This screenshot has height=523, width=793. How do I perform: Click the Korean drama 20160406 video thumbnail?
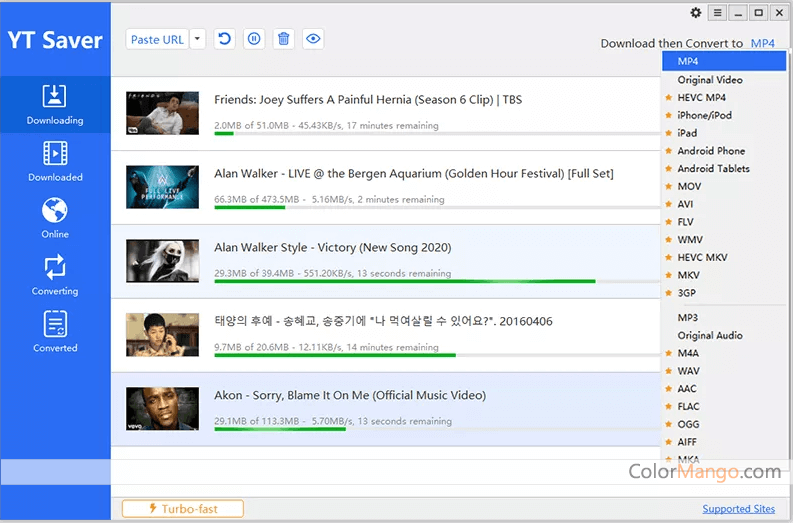[162, 334]
